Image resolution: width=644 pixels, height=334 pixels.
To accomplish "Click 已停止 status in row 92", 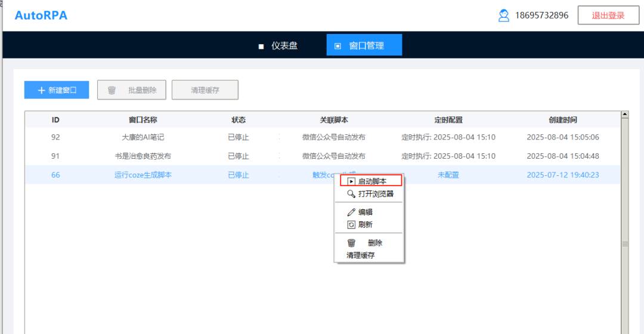I will [x=238, y=137].
